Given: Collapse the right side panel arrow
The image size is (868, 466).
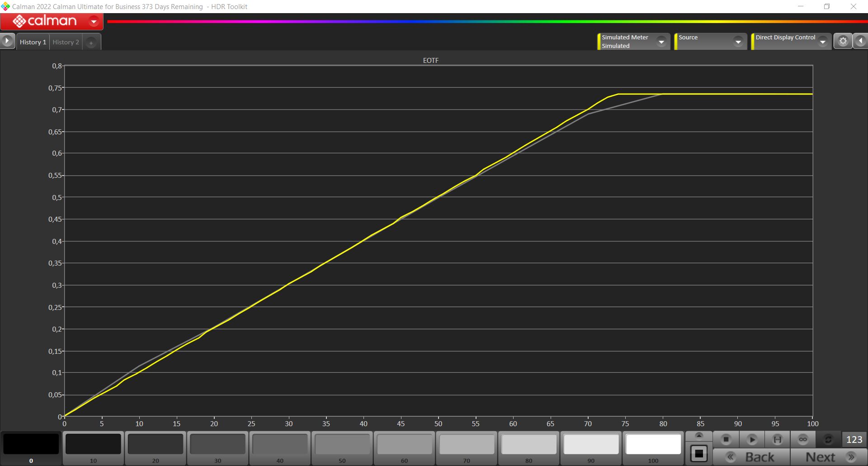Looking at the screenshot, I should pos(860,41).
